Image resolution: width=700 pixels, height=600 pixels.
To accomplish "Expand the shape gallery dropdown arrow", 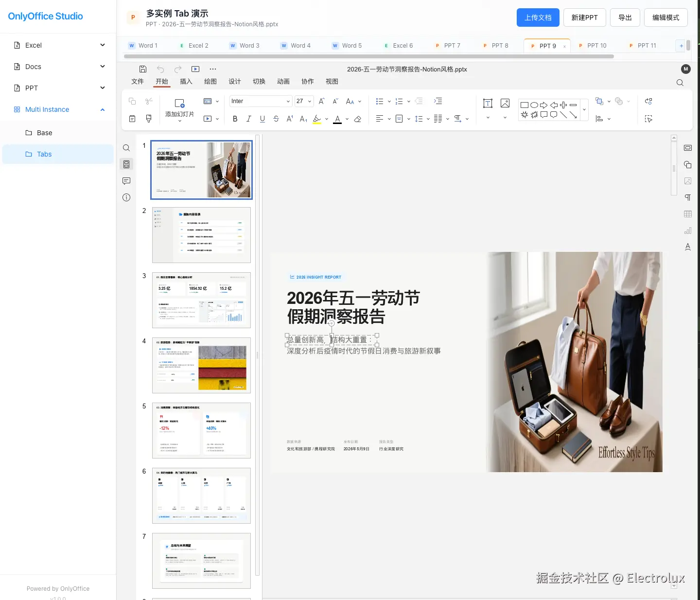I will click(584, 110).
